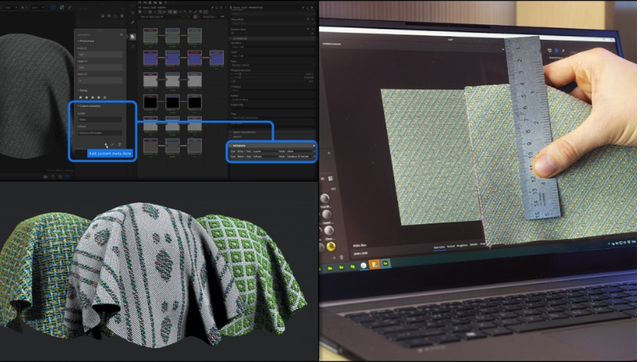The height and width of the screenshot is (362, 644).
Task: Collapse the Rating section
Action: tap(78, 90)
